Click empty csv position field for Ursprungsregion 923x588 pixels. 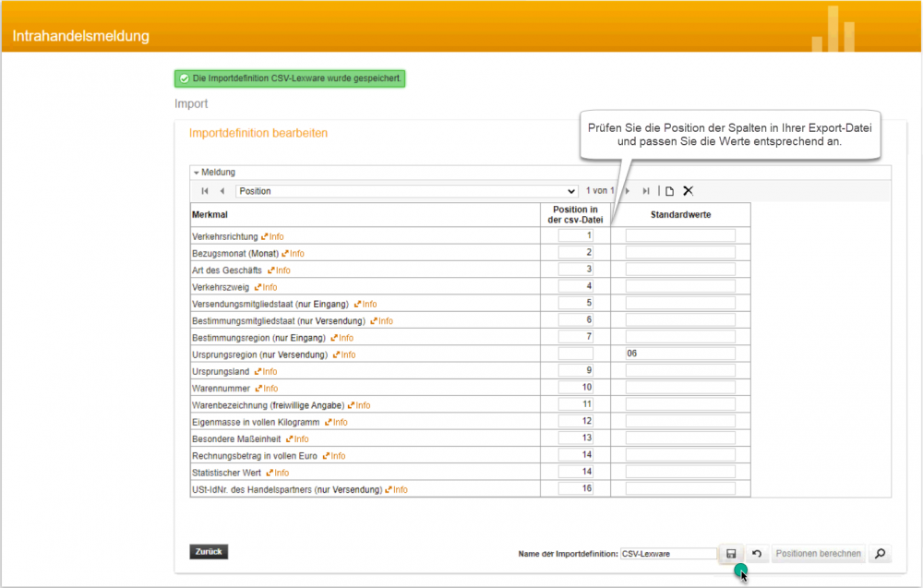point(576,354)
